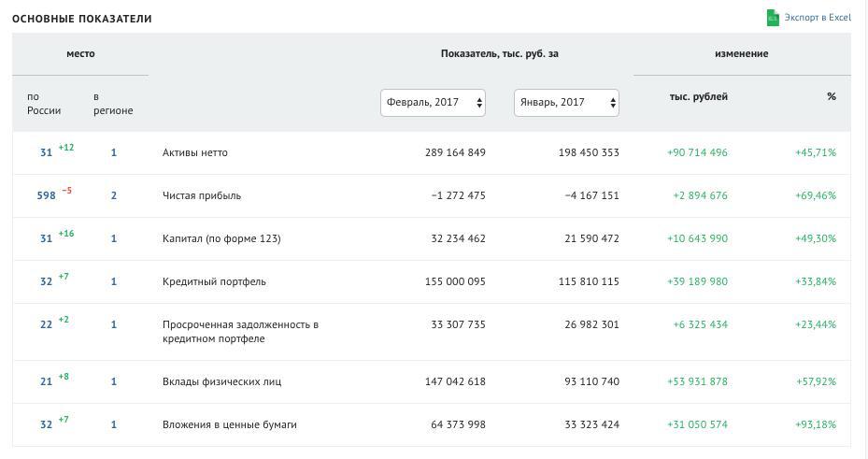Click the change value +6 325 434

(x=700, y=324)
